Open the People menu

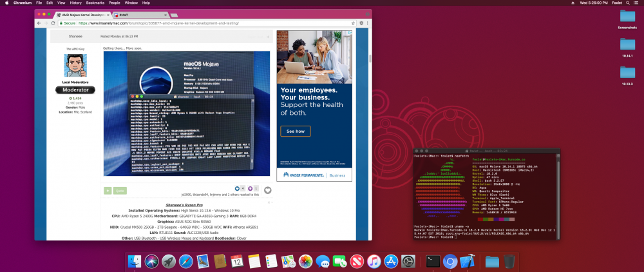pos(115,3)
